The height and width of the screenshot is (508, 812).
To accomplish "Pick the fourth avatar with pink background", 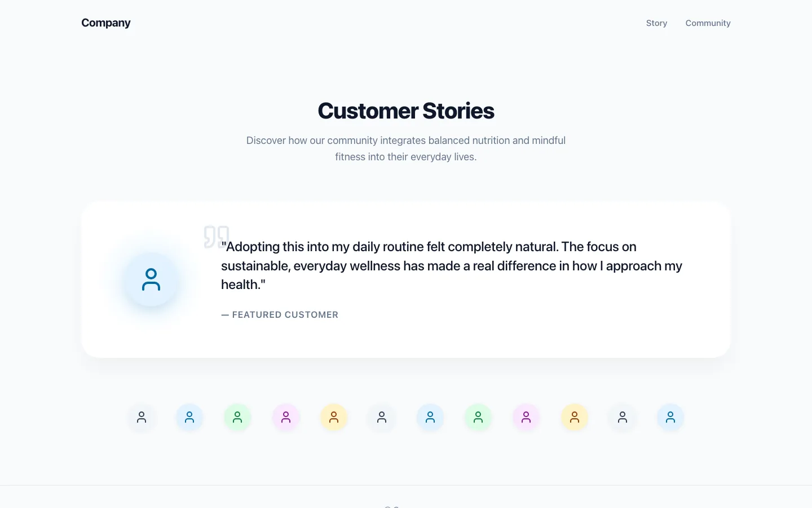I will click(x=286, y=418).
